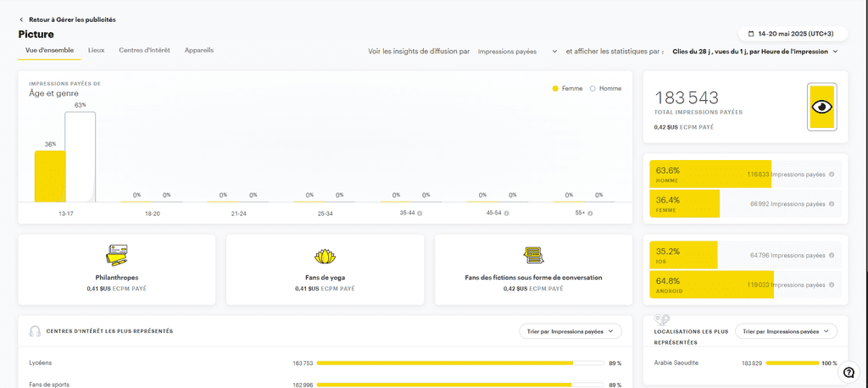Click the Lycéens impressions progress bar
The width and height of the screenshot is (868, 388).
click(x=448, y=363)
